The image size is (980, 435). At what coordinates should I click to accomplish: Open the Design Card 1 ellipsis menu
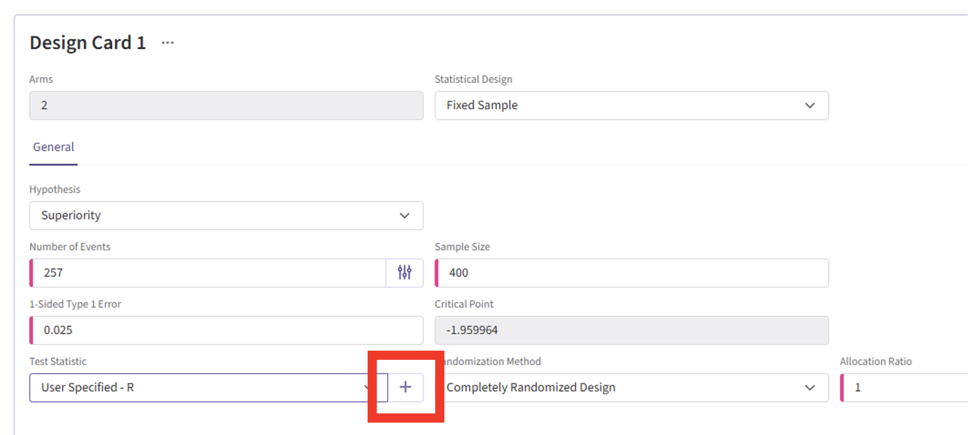tap(167, 43)
